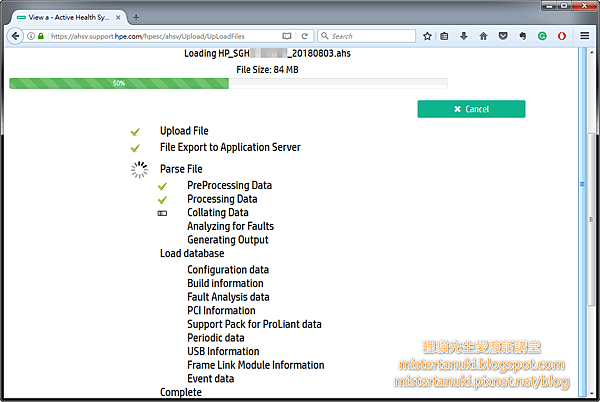The width and height of the screenshot is (600, 402).
Task: Click the spinner beside Parse File
Action: coord(139,169)
